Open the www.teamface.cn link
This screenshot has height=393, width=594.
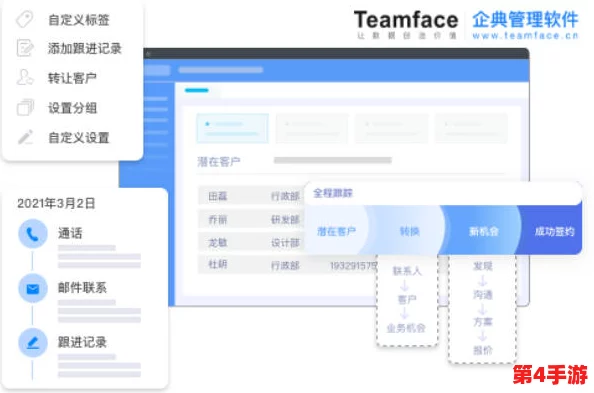(x=525, y=36)
